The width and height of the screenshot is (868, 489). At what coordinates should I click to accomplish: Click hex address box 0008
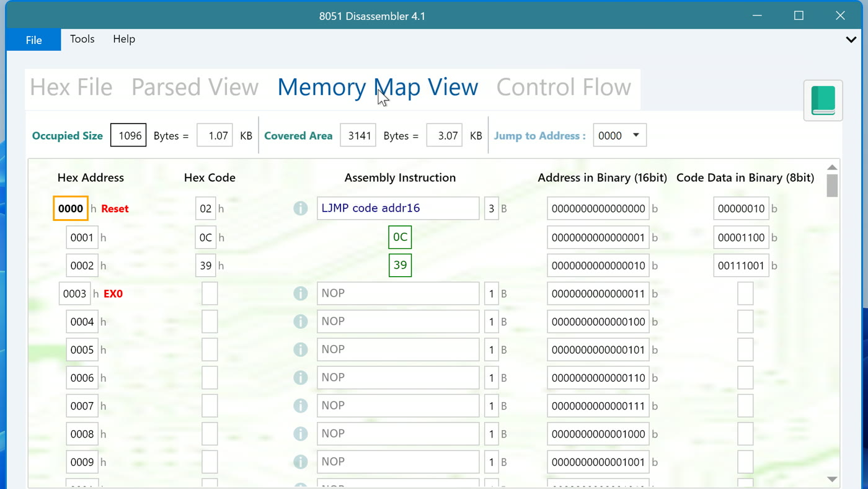(x=82, y=434)
